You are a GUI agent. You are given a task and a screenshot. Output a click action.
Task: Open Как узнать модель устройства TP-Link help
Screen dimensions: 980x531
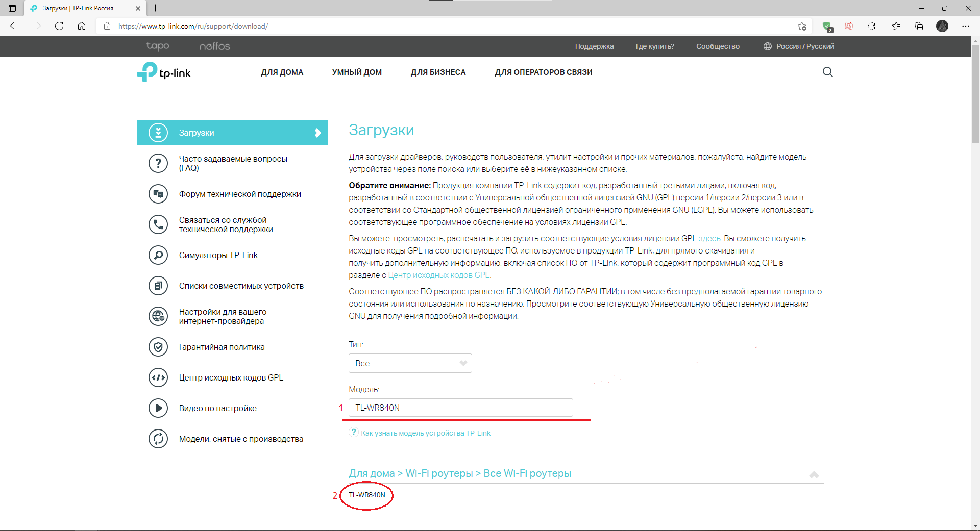pos(425,433)
